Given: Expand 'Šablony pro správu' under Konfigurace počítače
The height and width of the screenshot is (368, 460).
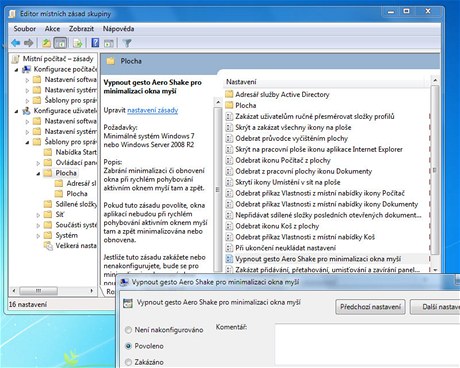Looking at the screenshot, I should pyautogui.click(x=27, y=100).
